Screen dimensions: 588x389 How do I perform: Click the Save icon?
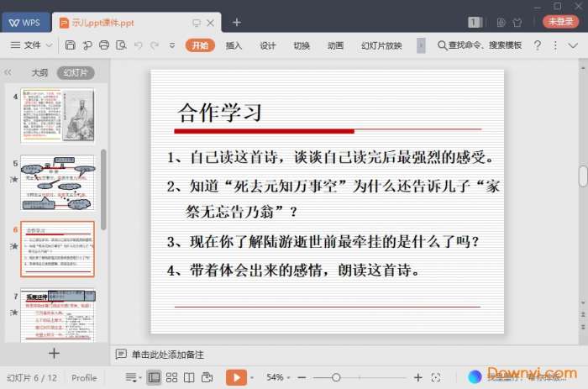[x=70, y=45]
